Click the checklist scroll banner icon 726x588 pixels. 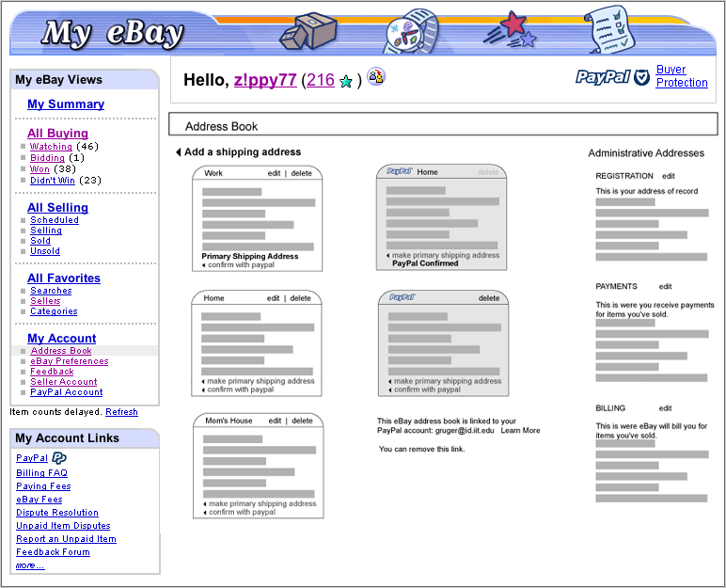click(x=611, y=29)
